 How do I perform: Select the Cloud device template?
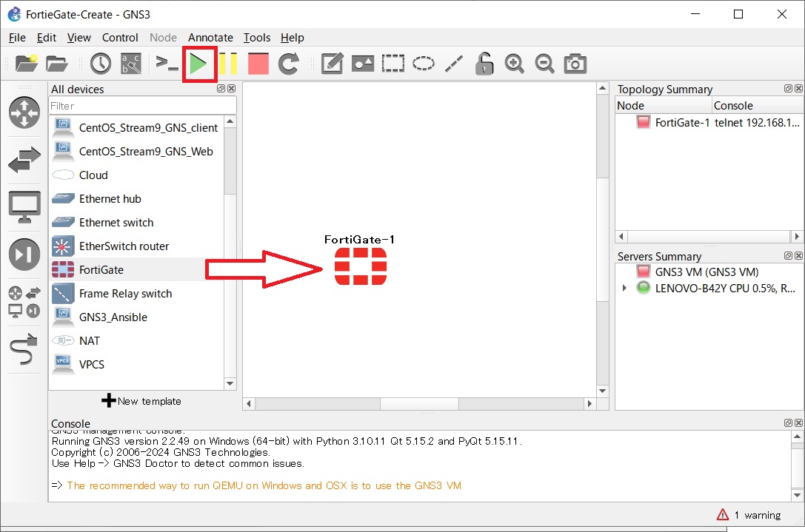coord(136,175)
